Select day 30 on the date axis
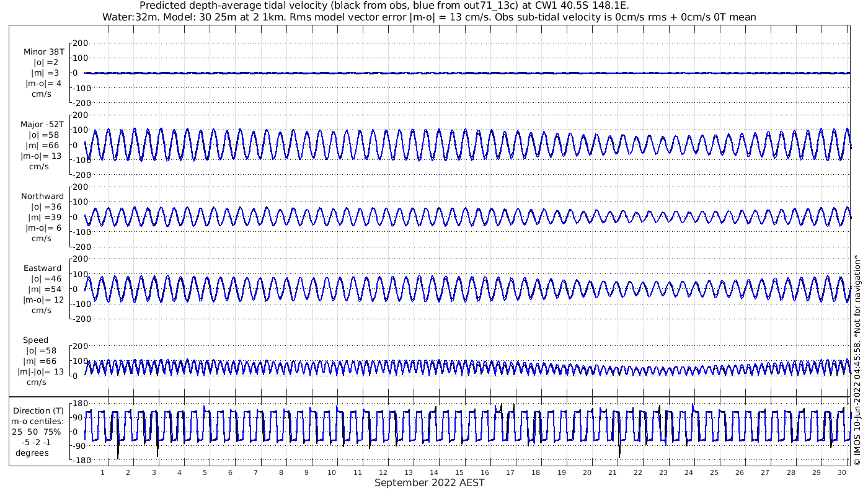The width and height of the screenshot is (868, 496). [842, 472]
